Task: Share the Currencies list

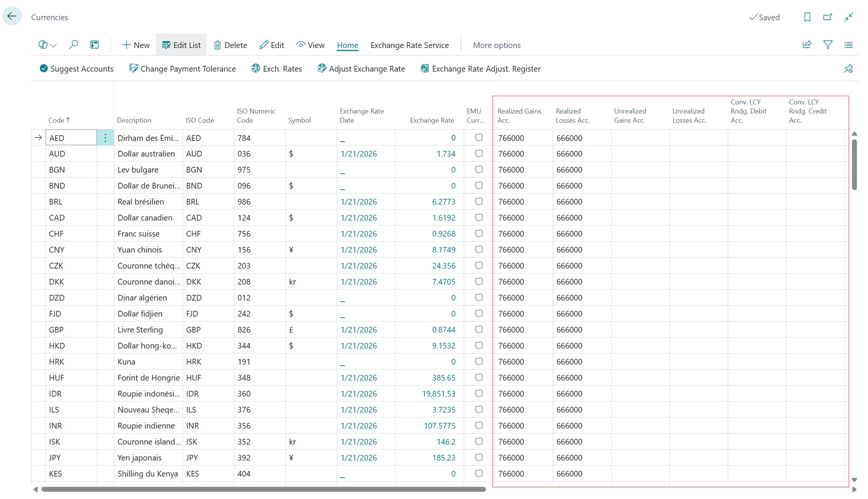Action: [807, 45]
